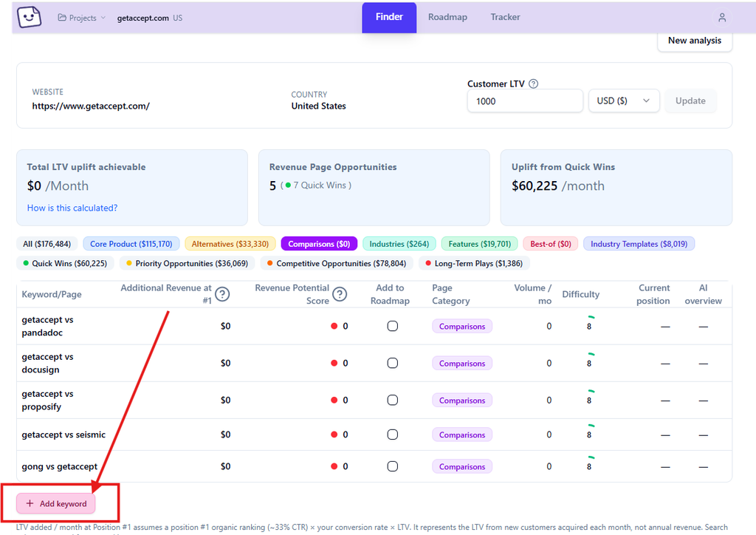Viewport: 756px width, 535px height.
Task: Filter by Quick Wins ($60,225)
Action: [65, 263]
